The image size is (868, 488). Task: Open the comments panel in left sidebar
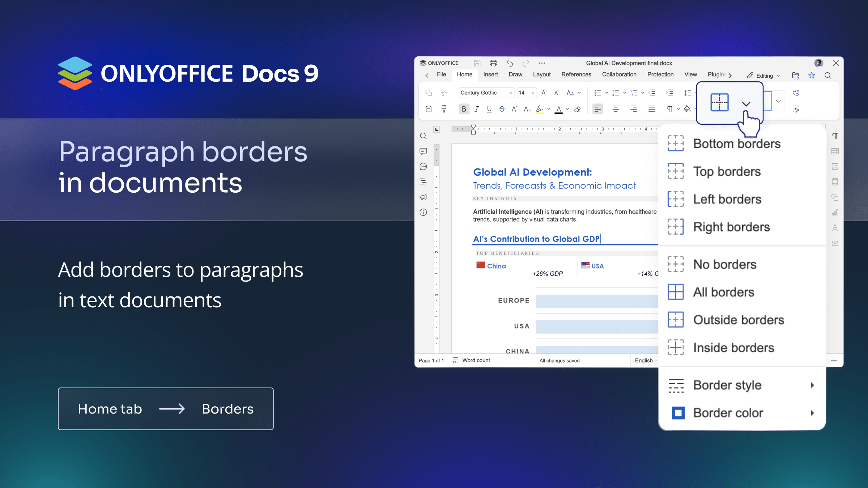(x=423, y=151)
